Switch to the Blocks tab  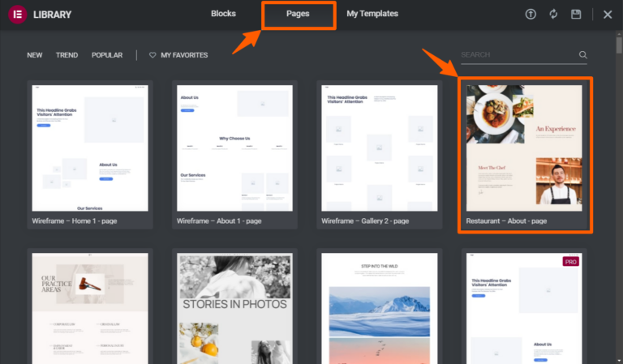[x=224, y=14]
